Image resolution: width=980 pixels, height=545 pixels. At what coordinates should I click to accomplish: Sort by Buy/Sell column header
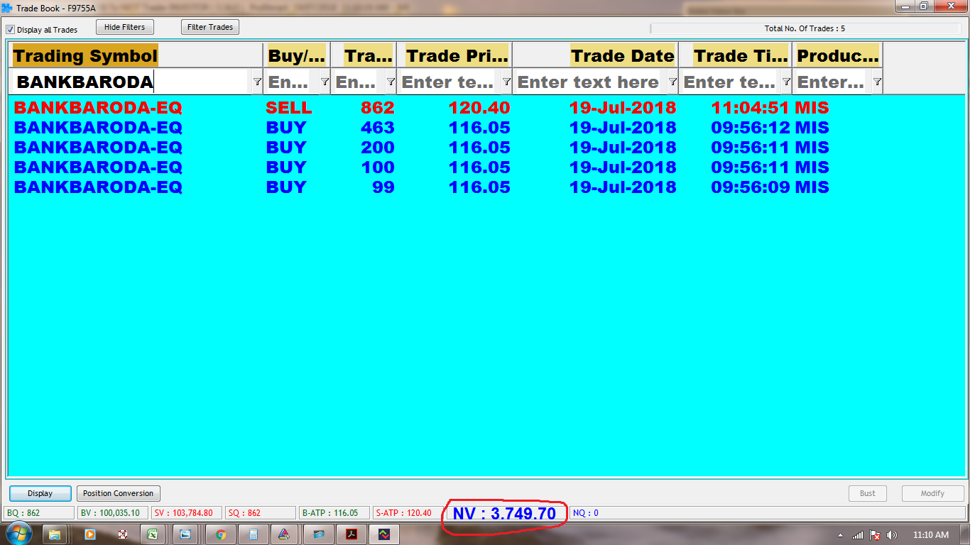click(x=296, y=55)
